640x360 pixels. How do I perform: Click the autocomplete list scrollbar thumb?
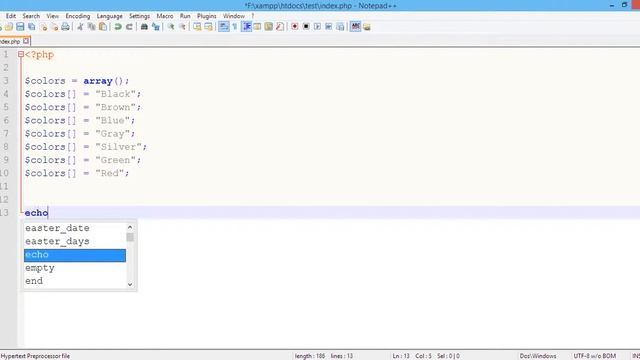130,237
